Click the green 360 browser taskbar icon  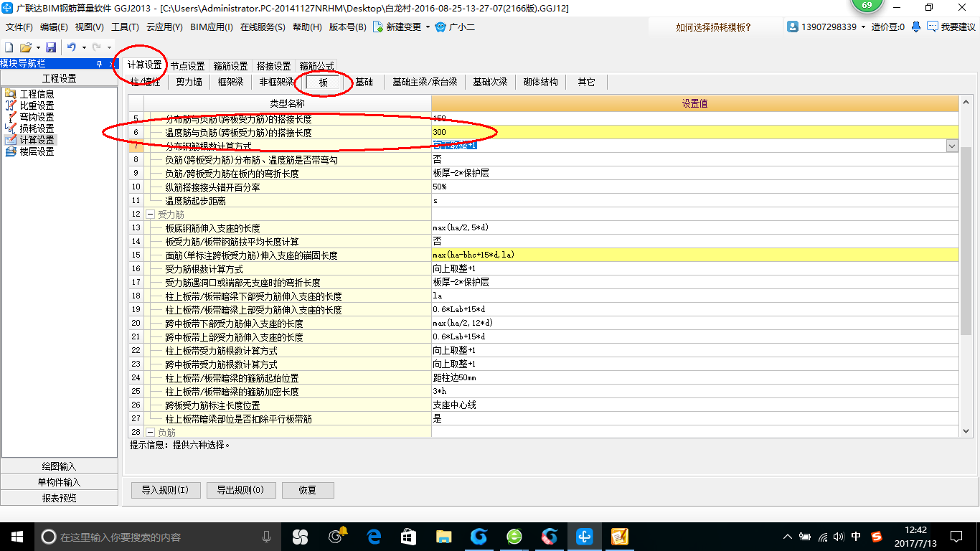(x=514, y=536)
